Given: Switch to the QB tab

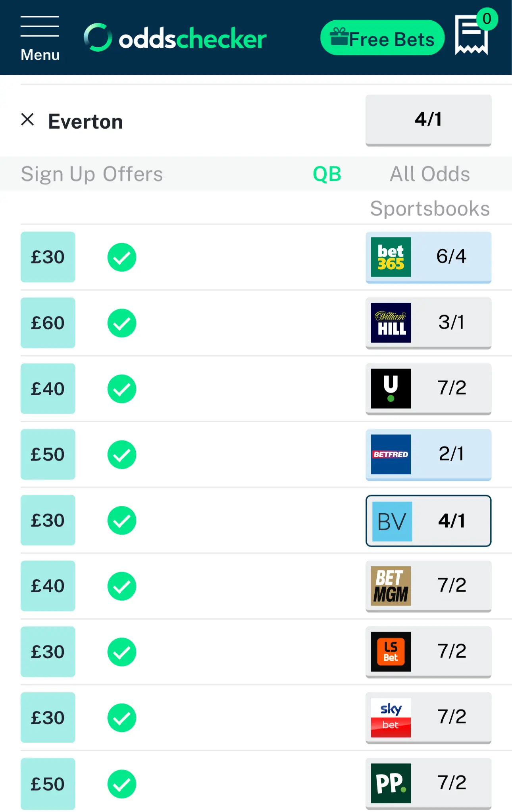Looking at the screenshot, I should (x=327, y=174).
